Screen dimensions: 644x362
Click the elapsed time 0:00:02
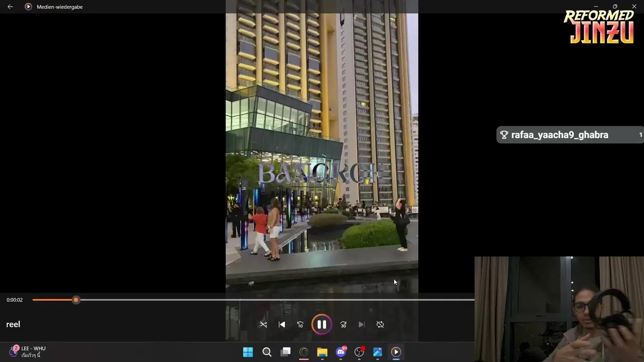[15, 300]
